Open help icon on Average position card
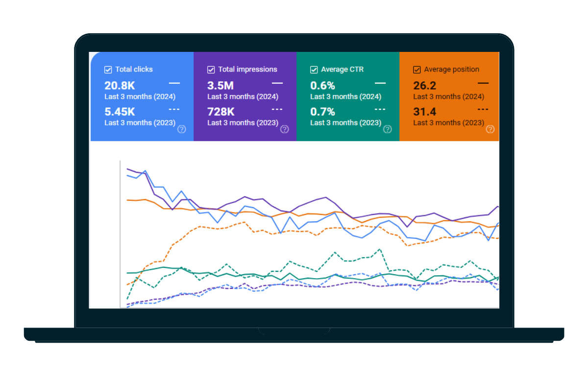588x376 pixels. pos(490,129)
